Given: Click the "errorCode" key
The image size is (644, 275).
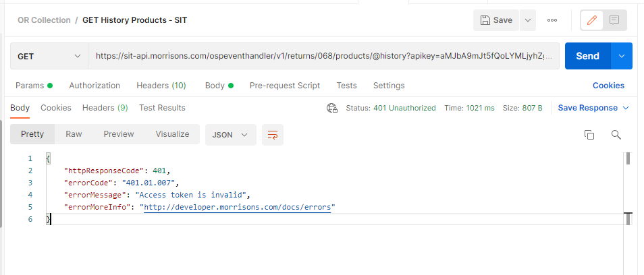Looking at the screenshot, I should (88, 183).
